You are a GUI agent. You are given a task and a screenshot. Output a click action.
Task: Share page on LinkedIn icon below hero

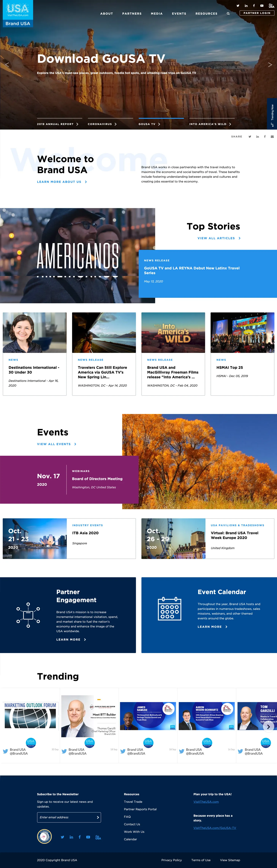[x=257, y=137]
